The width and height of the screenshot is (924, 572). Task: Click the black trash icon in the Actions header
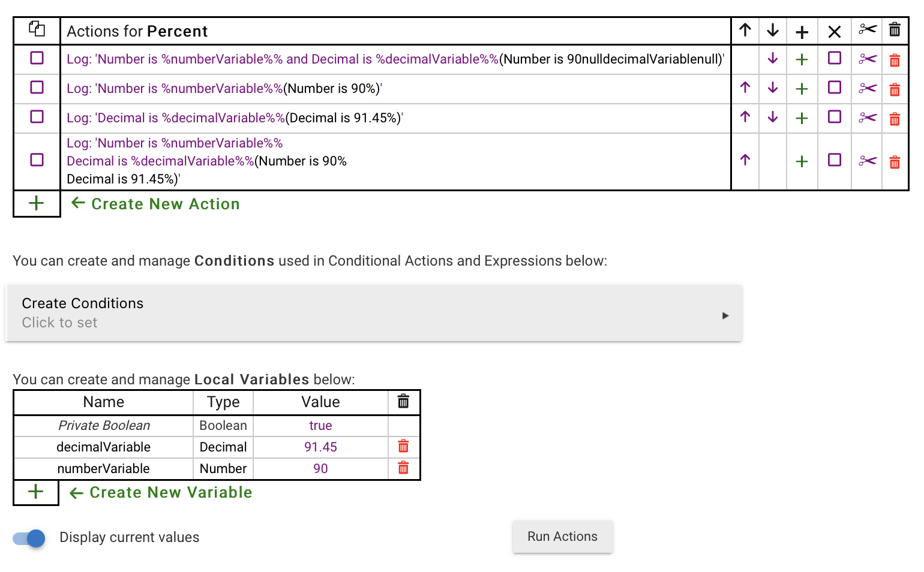click(x=895, y=30)
